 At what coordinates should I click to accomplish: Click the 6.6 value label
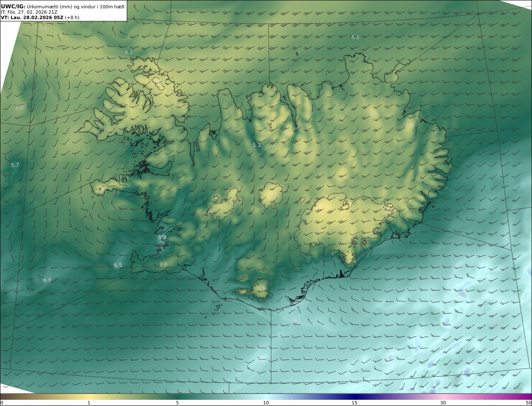coord(47,280)
